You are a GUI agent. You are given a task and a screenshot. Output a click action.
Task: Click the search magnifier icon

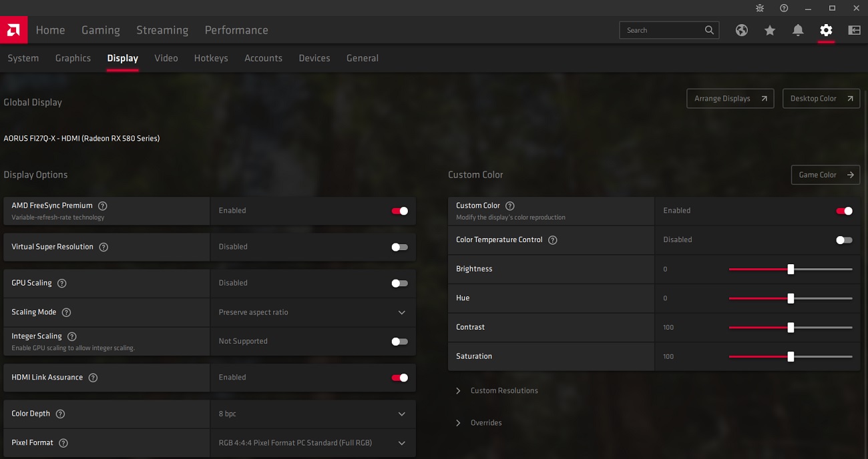click(x=709, y=30)
